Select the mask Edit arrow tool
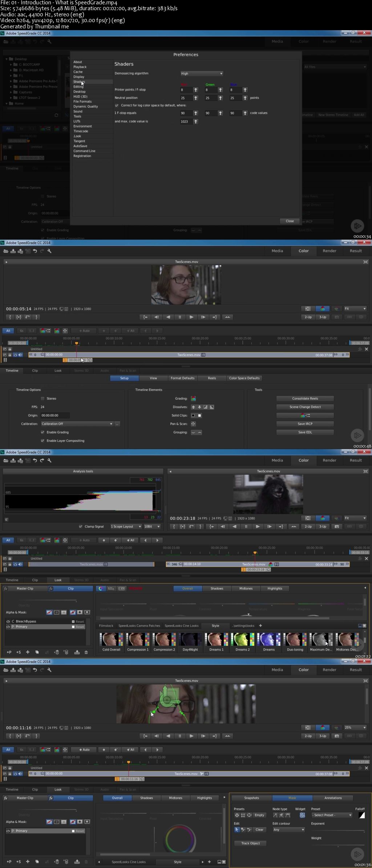 point(237,829)
